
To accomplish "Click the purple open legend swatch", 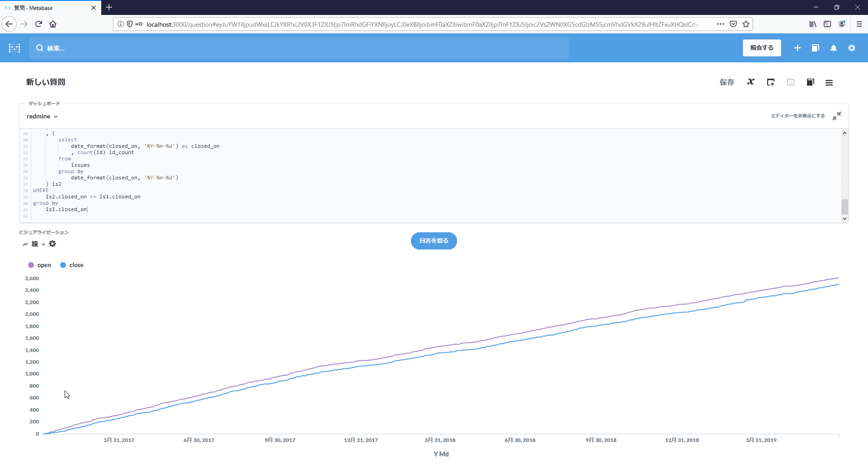I will [x=31, y=265].
